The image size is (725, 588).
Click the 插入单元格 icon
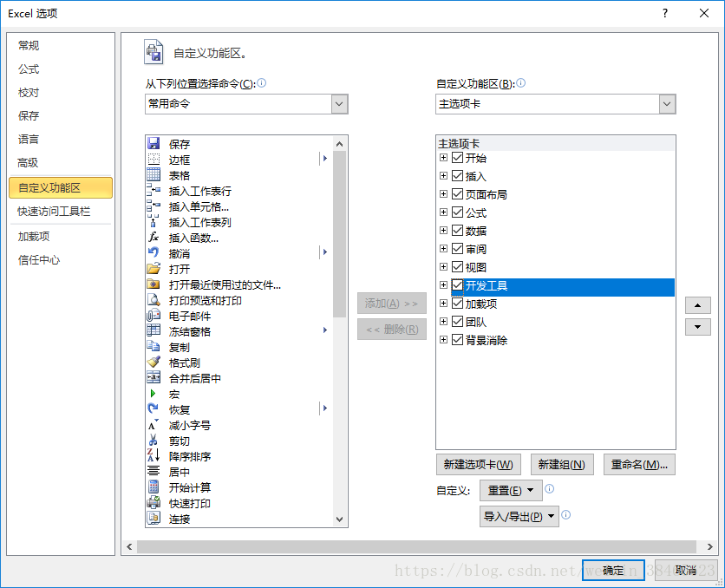pyautogui.click(x=153, y=206)
